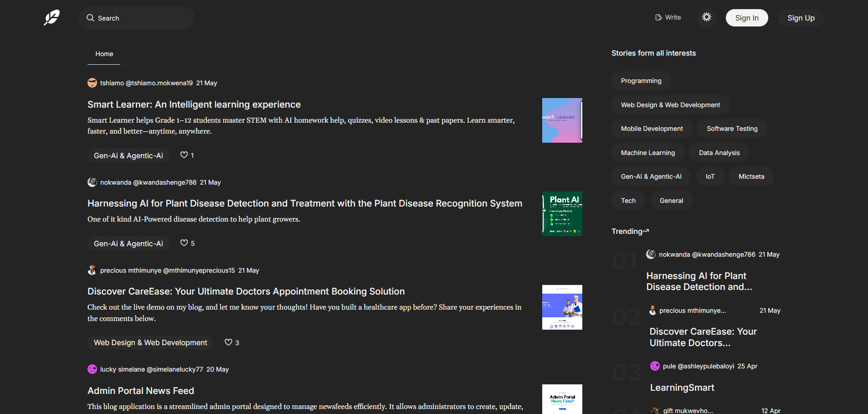868x414 pixels.
Task: Open LearningSmart trending story
Action: click(682, 388)
